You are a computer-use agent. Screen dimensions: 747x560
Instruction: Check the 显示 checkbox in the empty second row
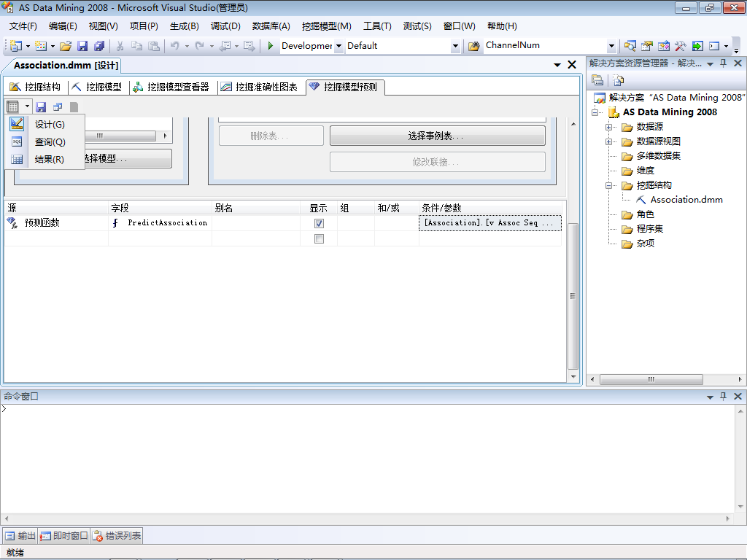coord(320,238)
